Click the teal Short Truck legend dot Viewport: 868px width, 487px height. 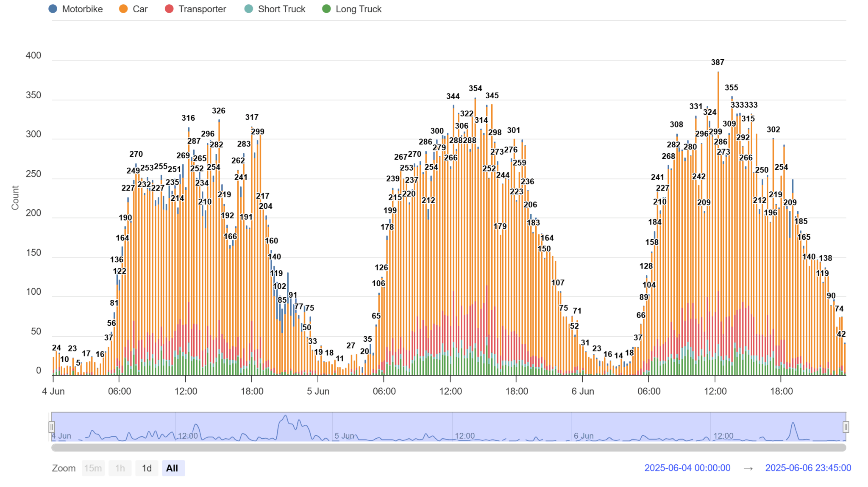click(x=249, y=9)
